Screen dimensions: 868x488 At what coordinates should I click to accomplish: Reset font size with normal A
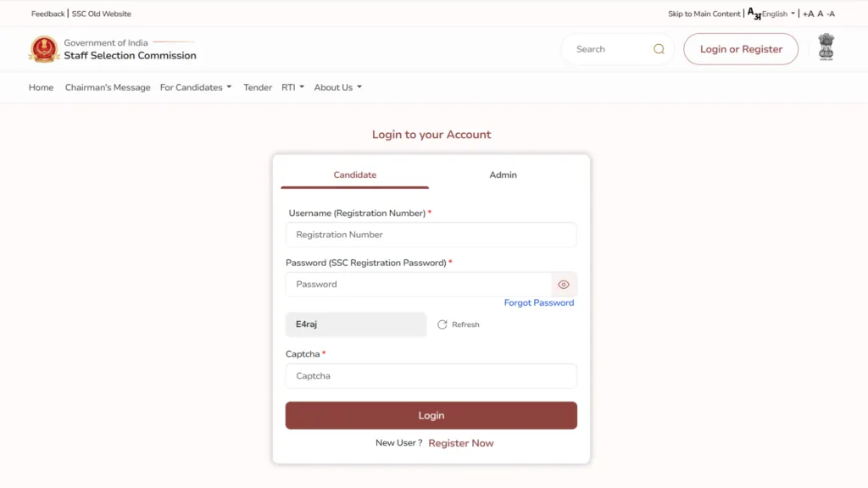point(820,14)
